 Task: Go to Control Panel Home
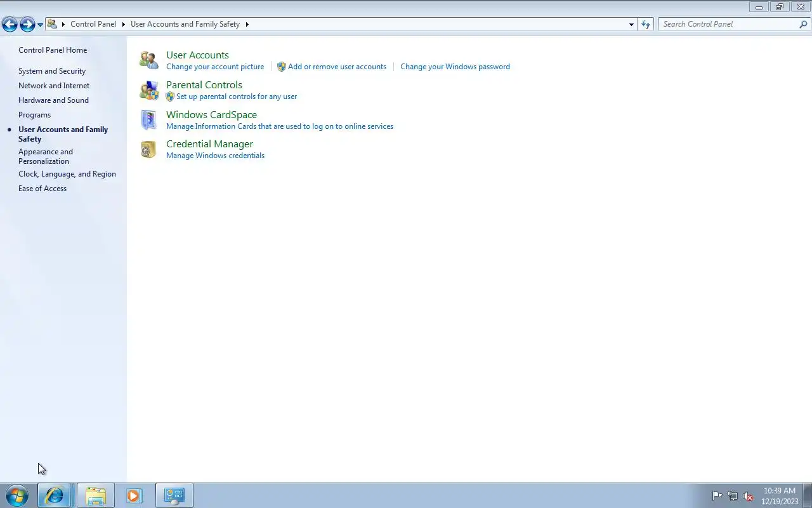53,50
